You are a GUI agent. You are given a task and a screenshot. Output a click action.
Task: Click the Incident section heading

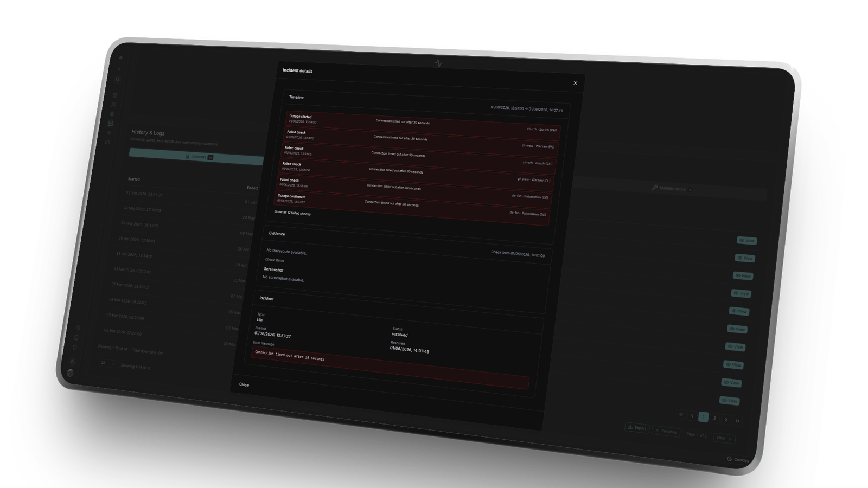(x=266, y=298)
